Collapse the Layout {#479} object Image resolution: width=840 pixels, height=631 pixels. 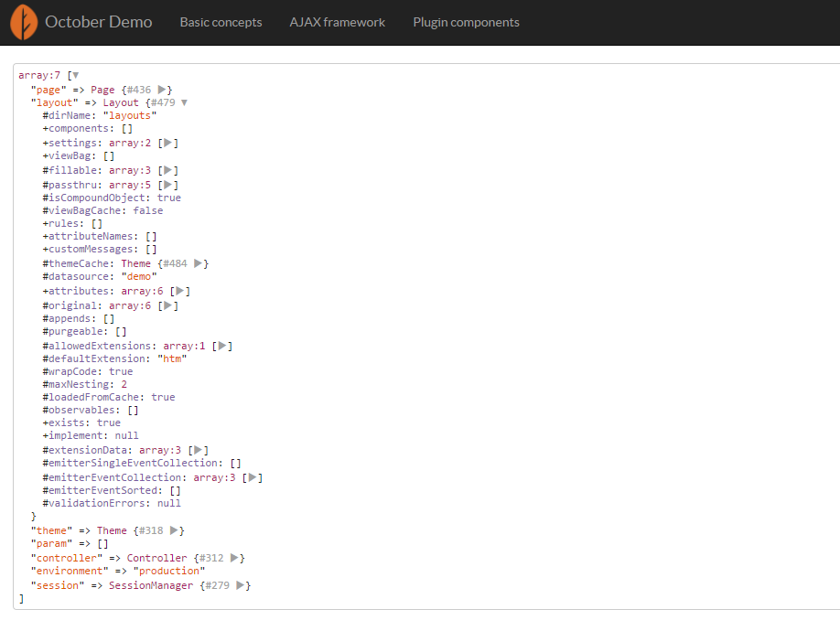tap(184, 102)
